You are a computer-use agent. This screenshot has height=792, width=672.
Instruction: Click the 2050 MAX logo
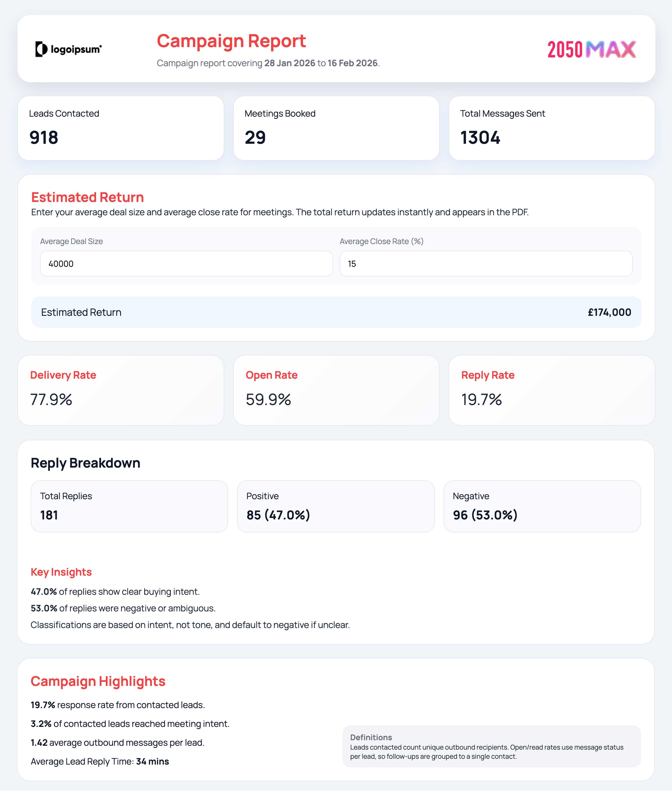point(591,50)
